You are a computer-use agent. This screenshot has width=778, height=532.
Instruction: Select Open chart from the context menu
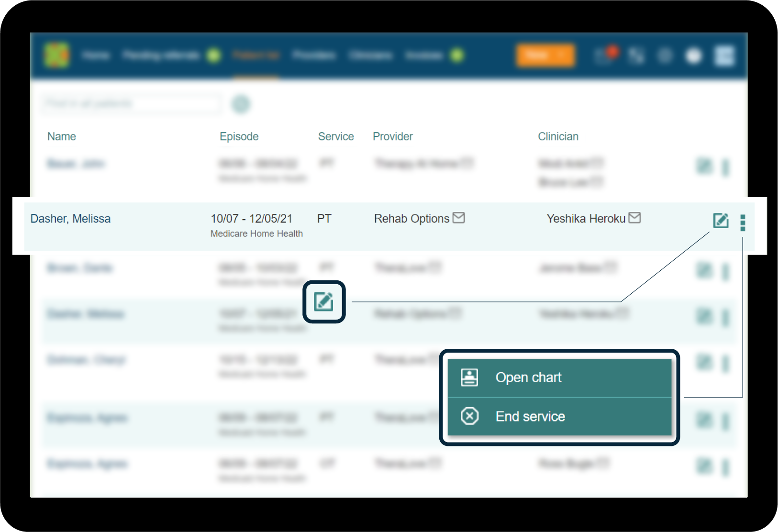[x=529, y=377]
